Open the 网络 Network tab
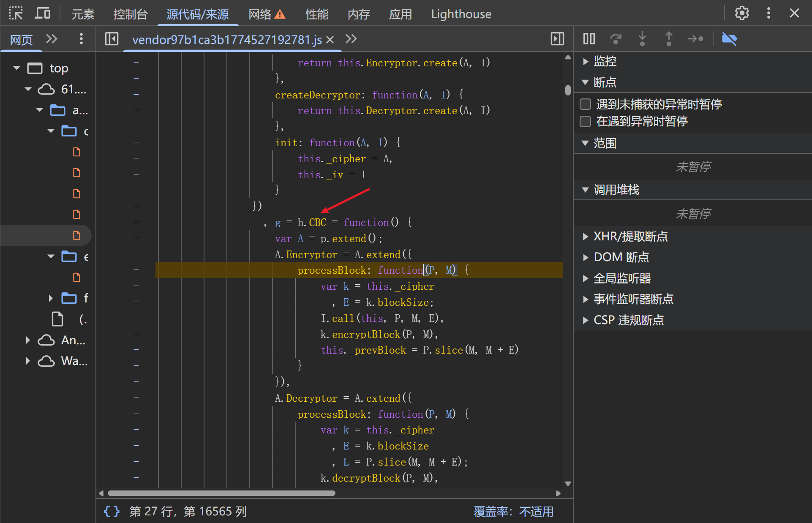The image size is (812, 523). tap(260, 14)
